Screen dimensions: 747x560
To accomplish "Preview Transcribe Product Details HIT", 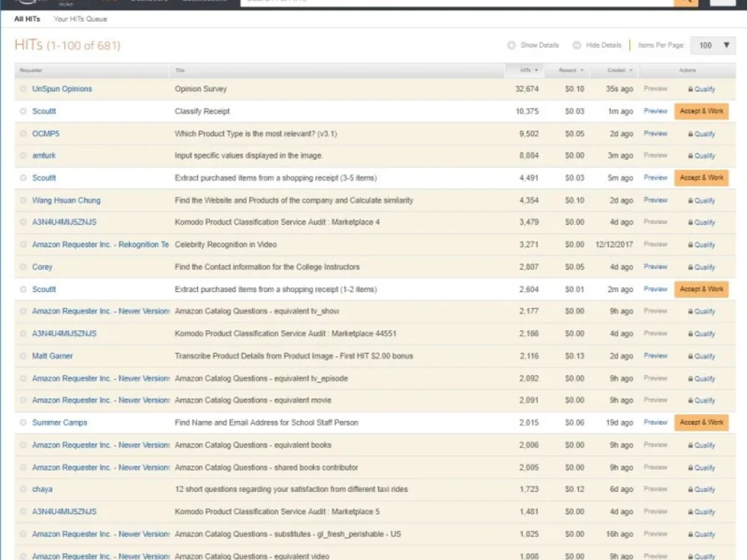I will coord(656,355).
